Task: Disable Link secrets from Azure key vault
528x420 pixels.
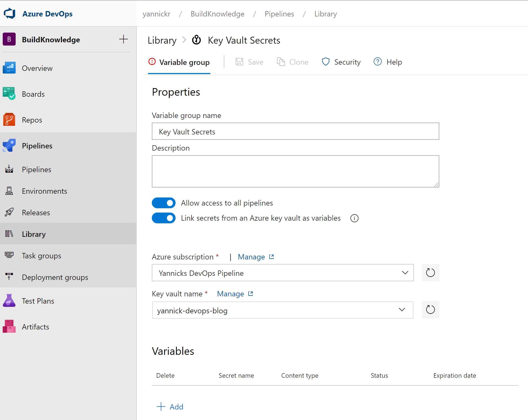Action: point(164,218)
